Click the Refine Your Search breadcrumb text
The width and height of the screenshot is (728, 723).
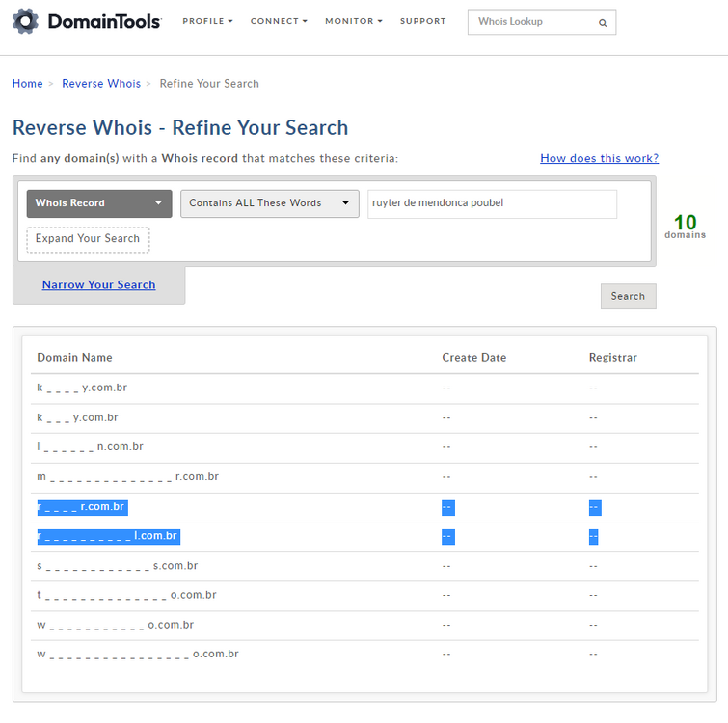[x=209, y=84]
